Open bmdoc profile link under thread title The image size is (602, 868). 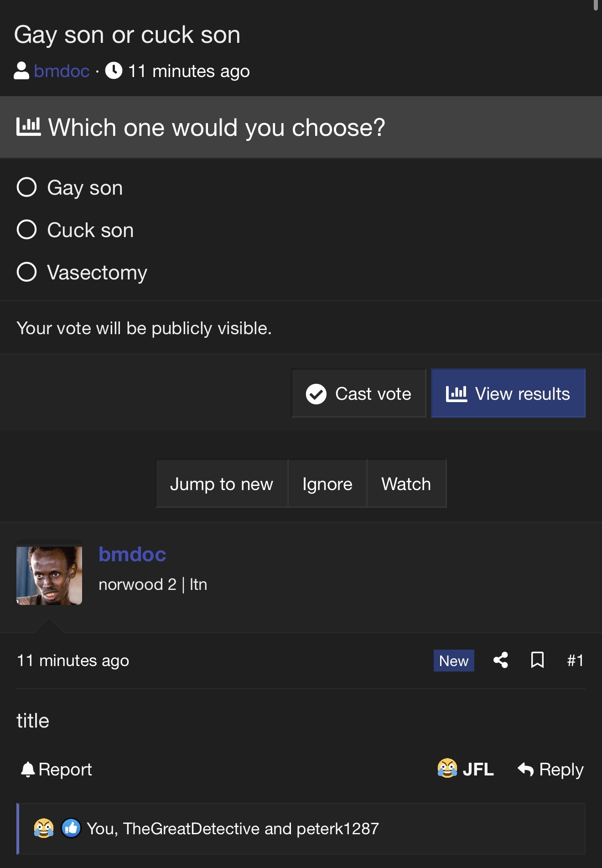coord(62,71)
